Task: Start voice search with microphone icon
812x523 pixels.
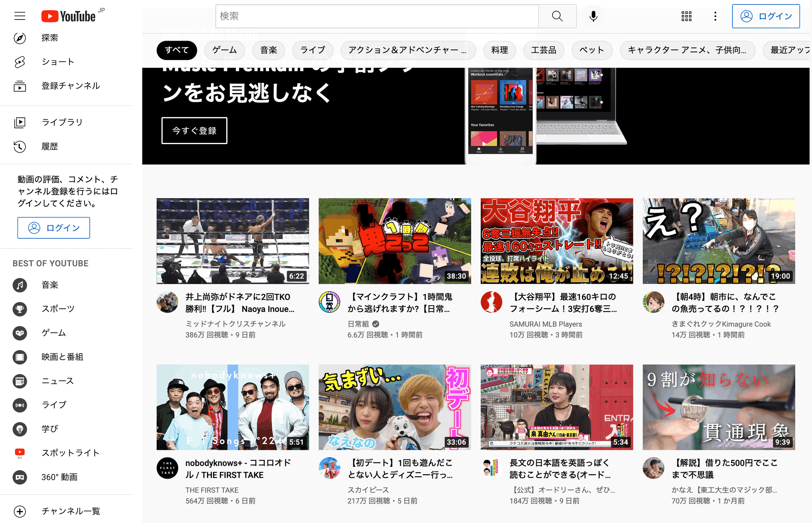Action: tap(593, 16)
